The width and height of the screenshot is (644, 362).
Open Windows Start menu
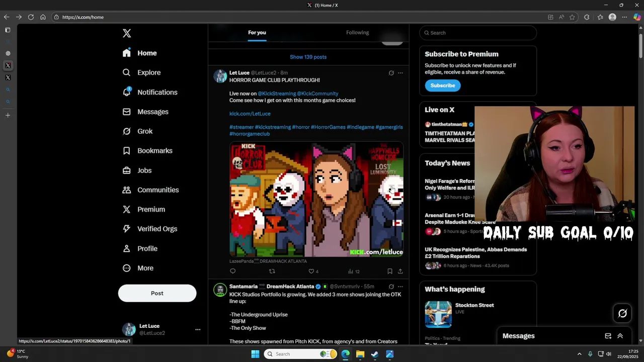click(255, 354)
